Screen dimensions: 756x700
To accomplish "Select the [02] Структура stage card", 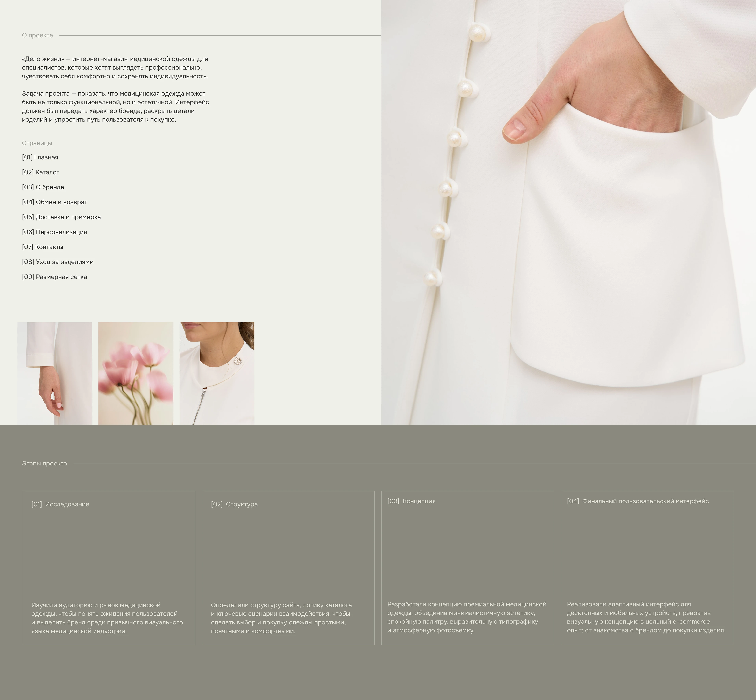I will tap(288, 567).
